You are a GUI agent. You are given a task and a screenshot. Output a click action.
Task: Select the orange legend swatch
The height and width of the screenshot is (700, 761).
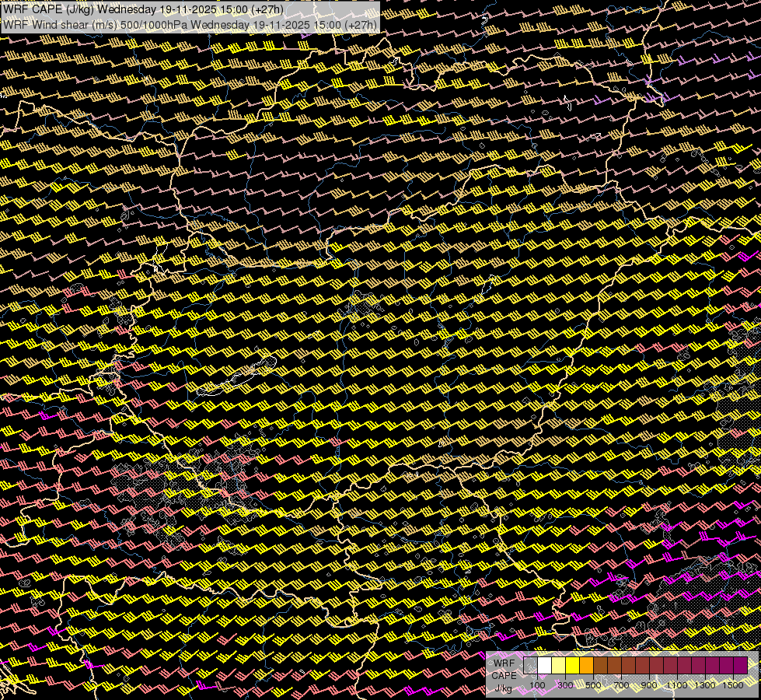[586, 666]
